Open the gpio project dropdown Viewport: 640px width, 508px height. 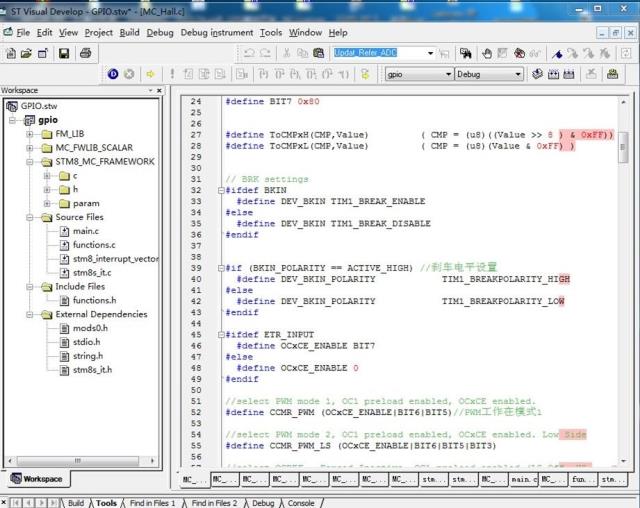[448, 74]
